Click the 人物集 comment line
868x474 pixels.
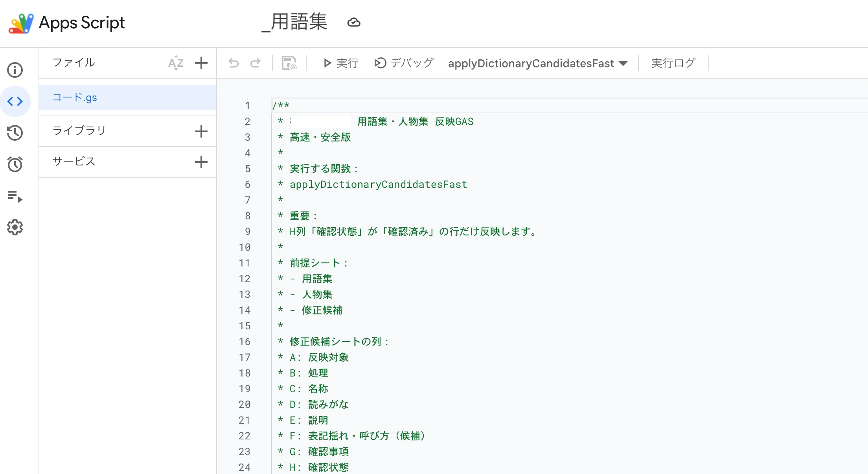coord(317,294)
